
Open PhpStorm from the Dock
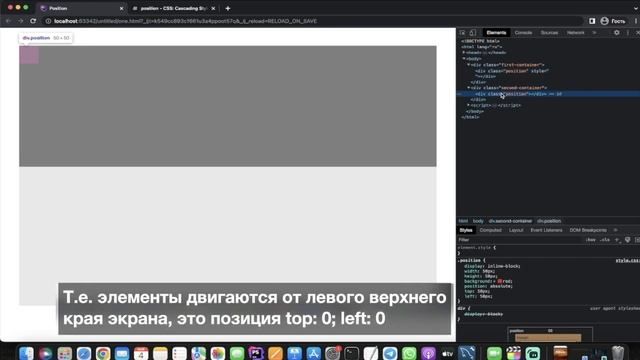[256, 353]
